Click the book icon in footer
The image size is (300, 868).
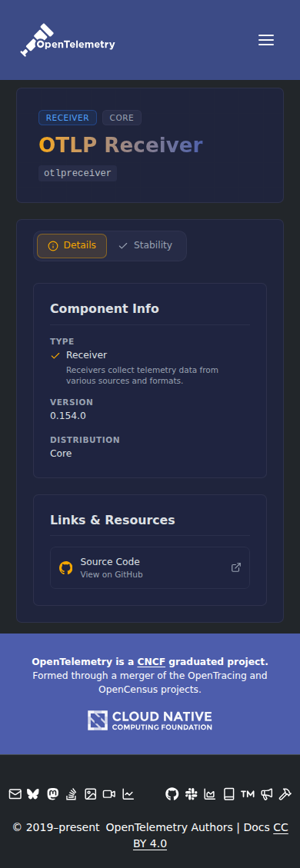click(228, 794)
